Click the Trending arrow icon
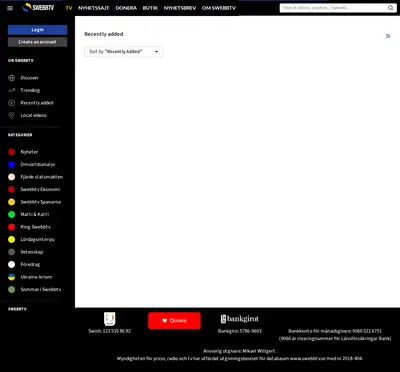The width and height of the screenshot is (400, 372). 12,90
